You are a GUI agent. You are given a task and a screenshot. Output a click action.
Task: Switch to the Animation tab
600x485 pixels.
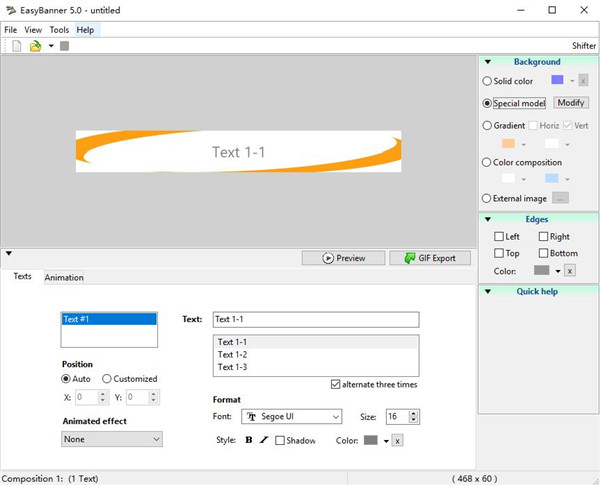coord(64,277)
